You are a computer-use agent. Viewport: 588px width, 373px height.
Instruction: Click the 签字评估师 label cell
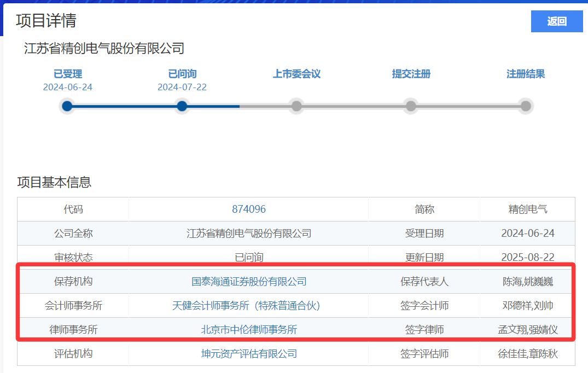(x=424, y=353)
